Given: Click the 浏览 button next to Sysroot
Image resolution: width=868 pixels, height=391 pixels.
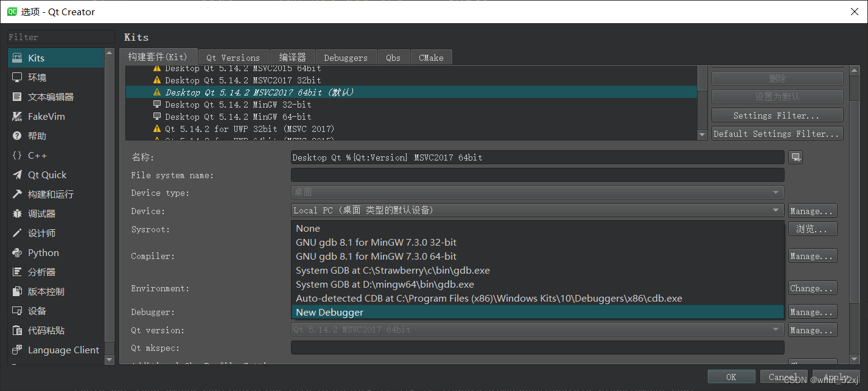Looking at the screenshot, I should [x=813, y=229].
